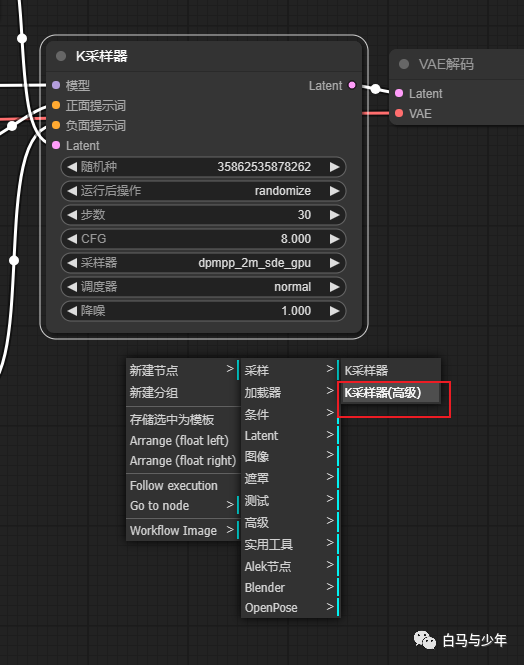Screen dimensions: 524x665
Task: Open the 加载器 submenu
Action: tap(290, 392)
